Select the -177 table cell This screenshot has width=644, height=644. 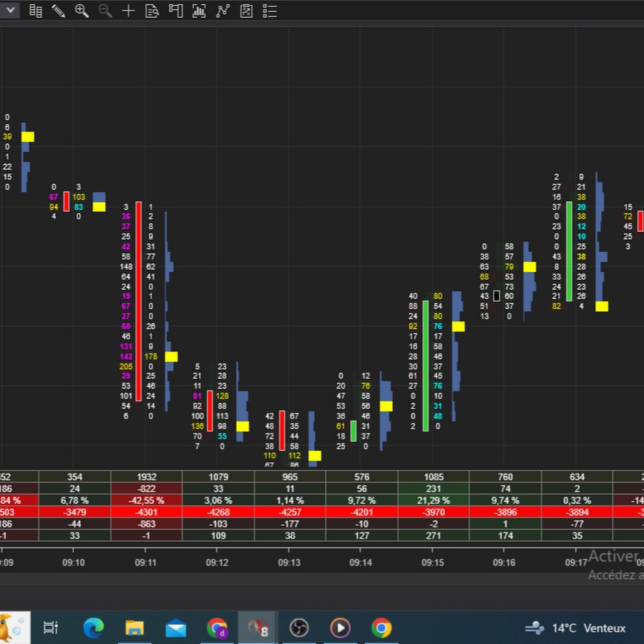(x=290, y=524)
